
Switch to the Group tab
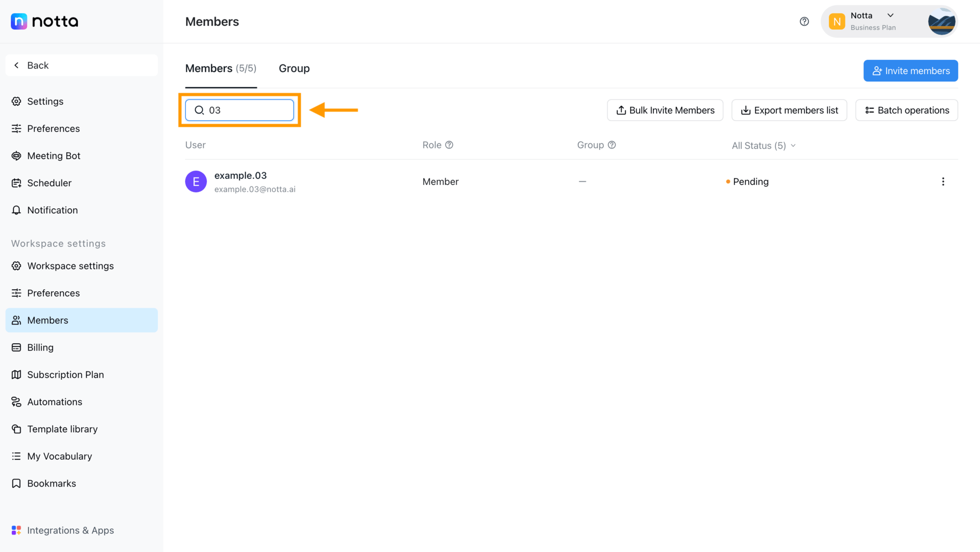(x=294, y=69)
